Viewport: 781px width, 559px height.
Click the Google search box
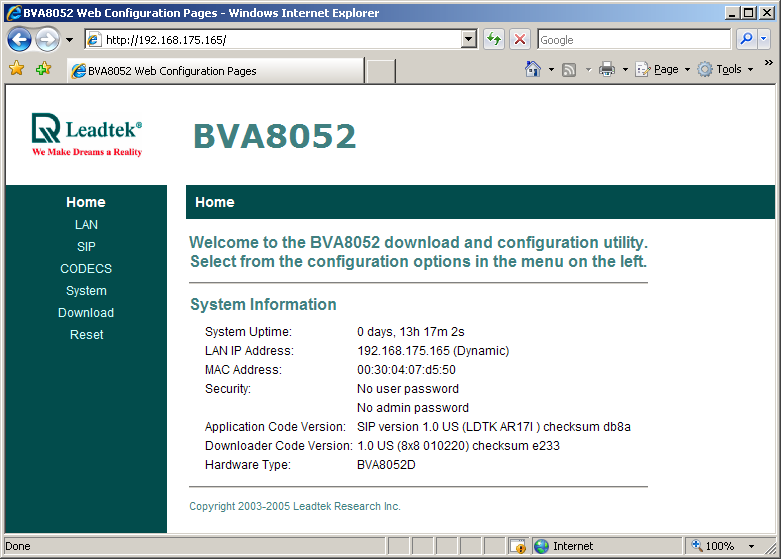click(x=634, y=40)
